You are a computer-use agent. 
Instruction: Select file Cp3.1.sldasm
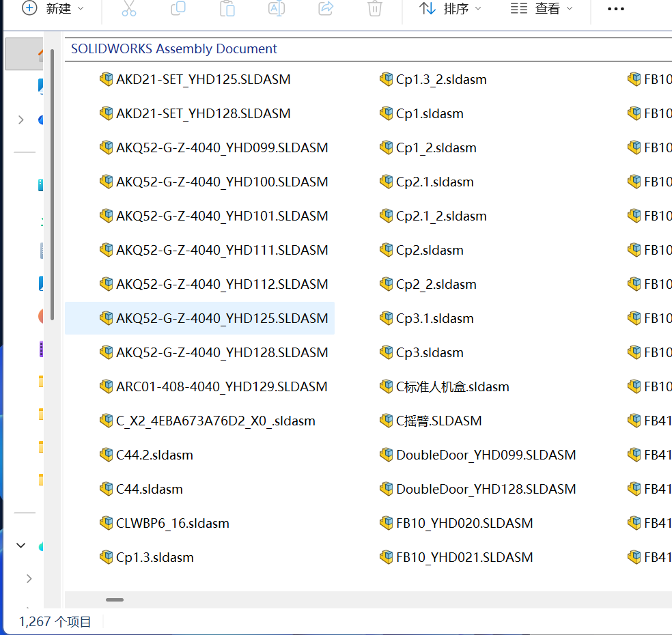pos(426,318)
